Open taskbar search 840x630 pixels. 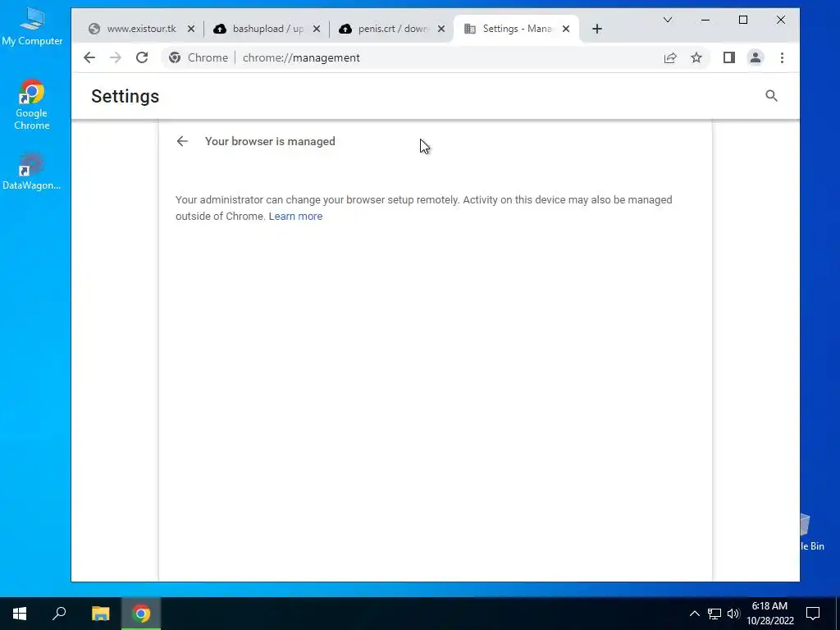pyautogui.click(x=59, y=614)
